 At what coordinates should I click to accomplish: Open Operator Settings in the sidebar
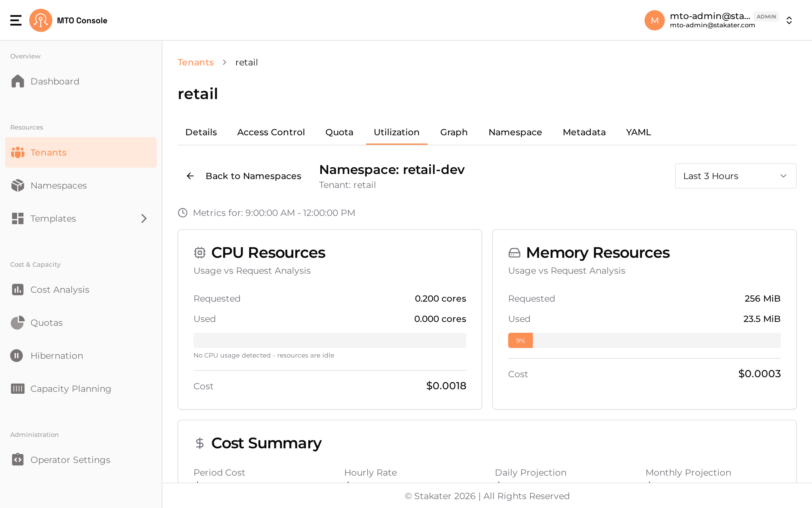click(x=81, y=460)
